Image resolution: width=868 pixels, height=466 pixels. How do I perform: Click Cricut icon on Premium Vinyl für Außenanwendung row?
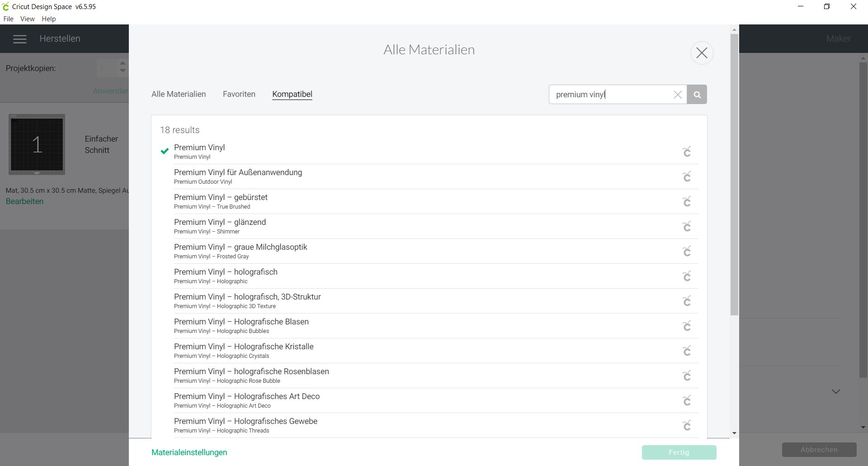coord(687,176)
